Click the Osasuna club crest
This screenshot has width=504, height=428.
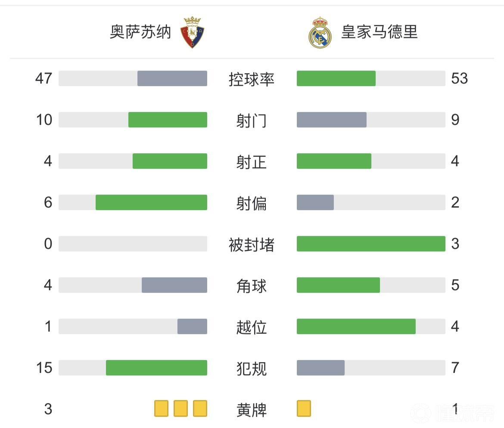[x=193, y=32]
